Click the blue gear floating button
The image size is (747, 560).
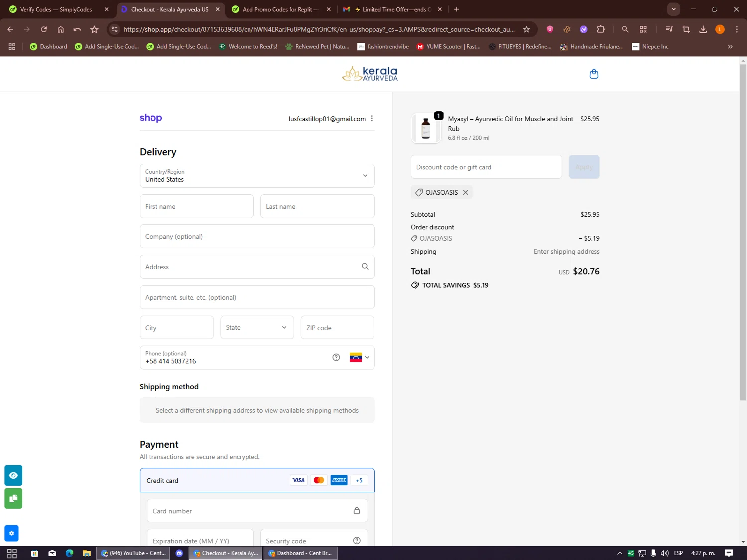point(11,533)
